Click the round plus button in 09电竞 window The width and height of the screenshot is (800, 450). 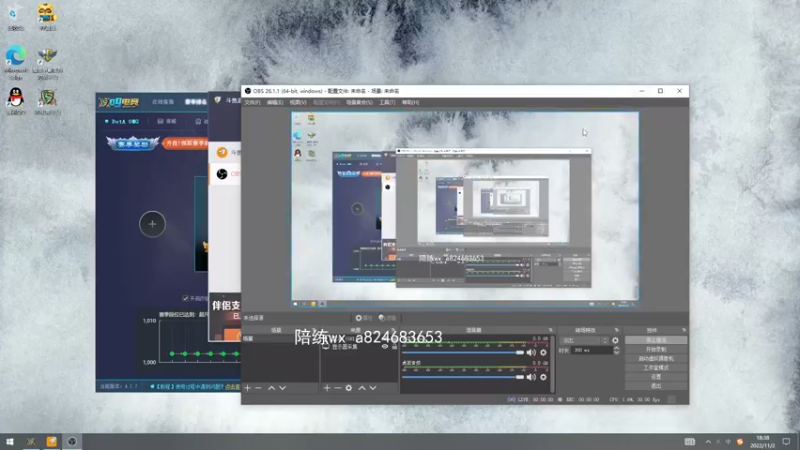pos(152,224)
